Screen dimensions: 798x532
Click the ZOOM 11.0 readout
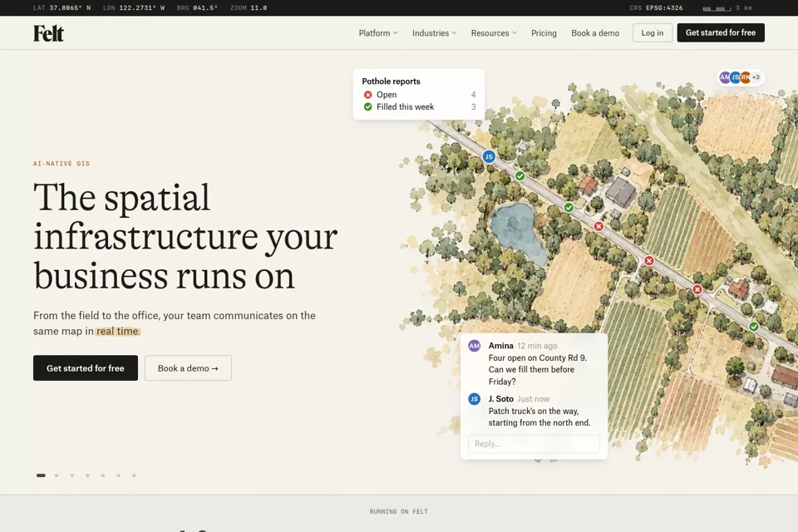coord(249,8)
